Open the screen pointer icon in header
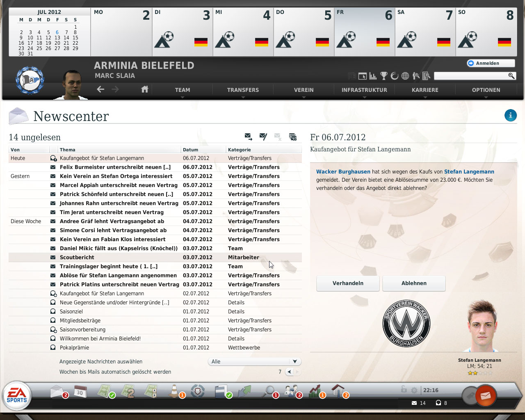Screen dimensions: 525x420 [362, 76]
